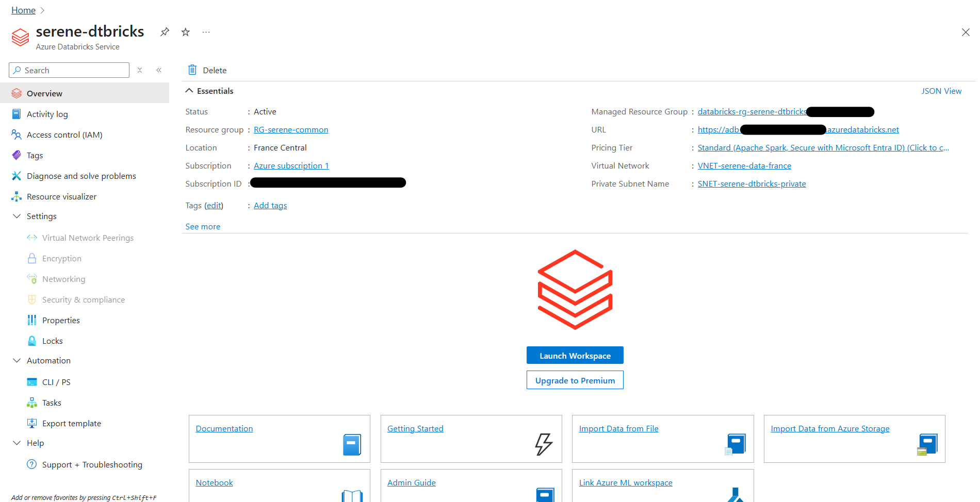The image size is (980, 502).
Task: Close the resource blade
Action: coord(966,32)
